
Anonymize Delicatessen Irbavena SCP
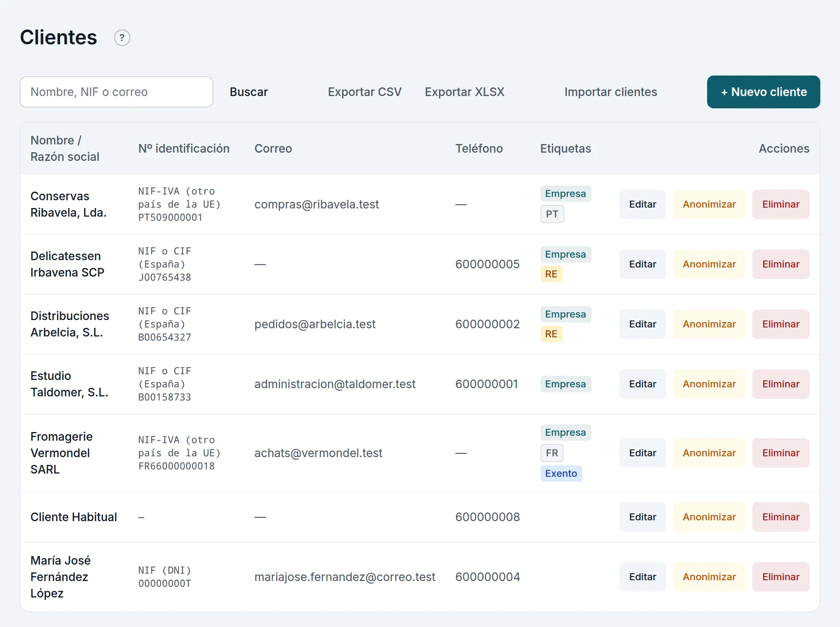(x=709, y=264)
